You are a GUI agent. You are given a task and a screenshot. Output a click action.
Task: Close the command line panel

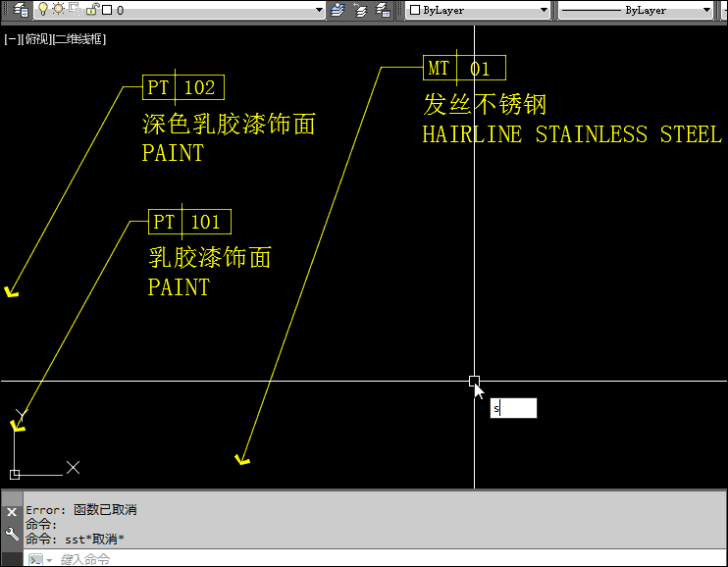[x=12, y=512]
